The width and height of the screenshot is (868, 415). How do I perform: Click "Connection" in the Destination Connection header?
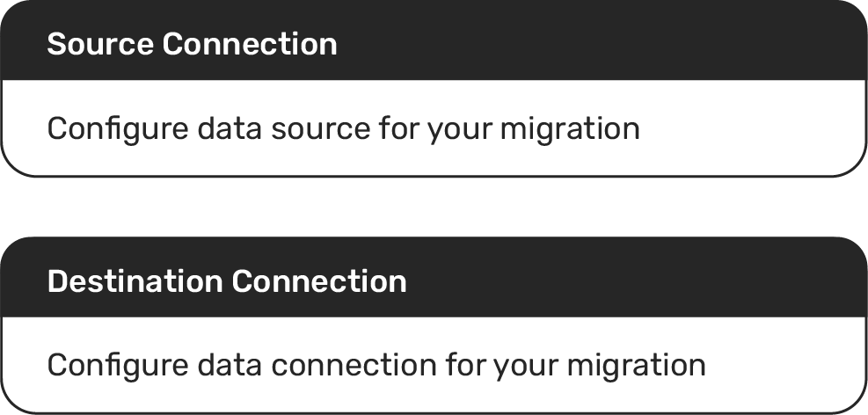[319, 281]
